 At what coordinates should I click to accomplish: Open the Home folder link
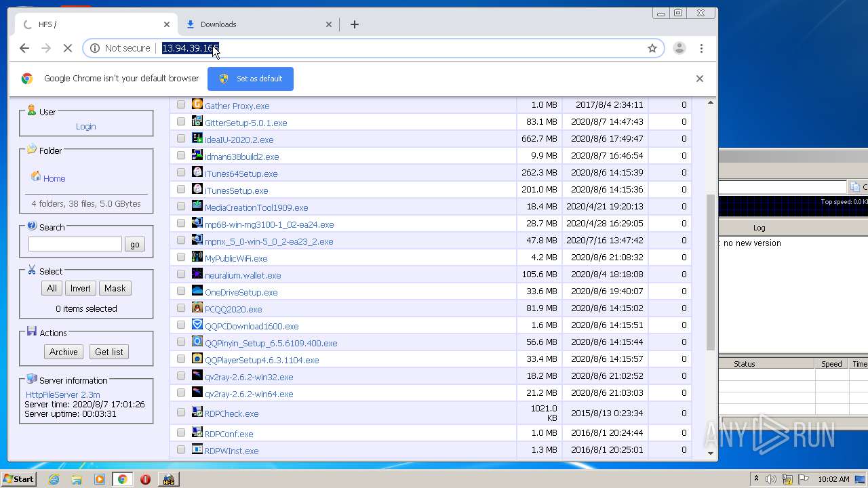54,179
